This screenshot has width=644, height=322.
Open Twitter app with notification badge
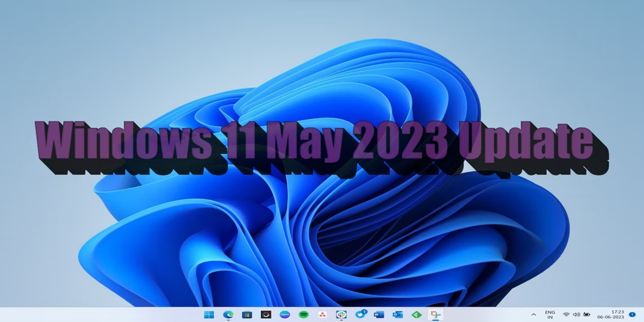[361, 314]
